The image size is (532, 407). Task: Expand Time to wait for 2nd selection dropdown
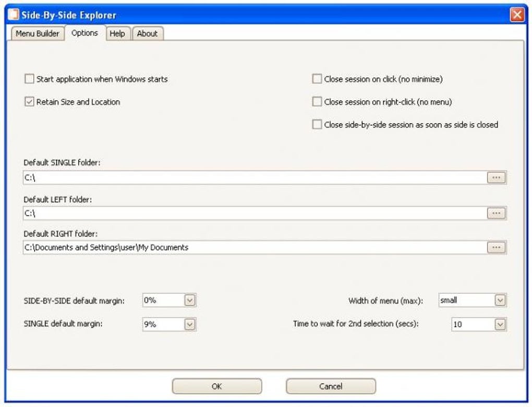(x=500, y=325)
